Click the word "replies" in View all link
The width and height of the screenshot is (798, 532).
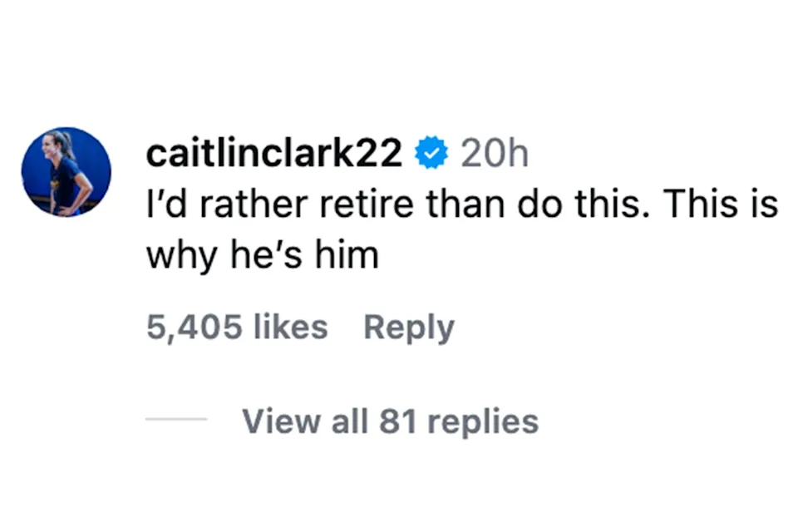tap(482, 422)
